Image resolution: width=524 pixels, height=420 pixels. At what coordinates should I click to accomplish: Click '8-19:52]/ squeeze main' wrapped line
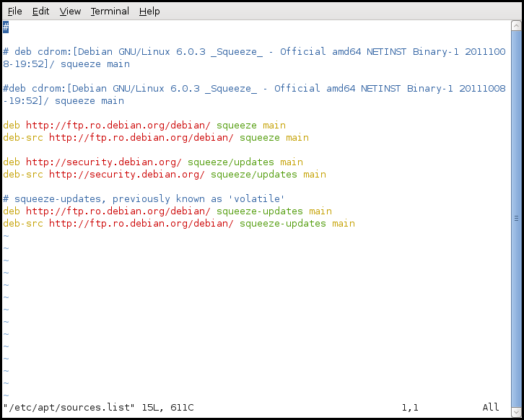[x=66, y=64]
